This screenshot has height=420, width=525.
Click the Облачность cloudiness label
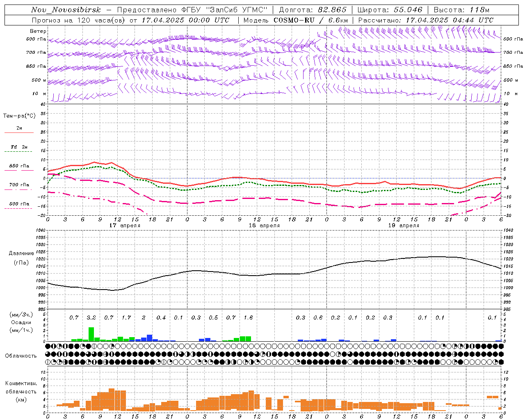click(x=21, y=356)
